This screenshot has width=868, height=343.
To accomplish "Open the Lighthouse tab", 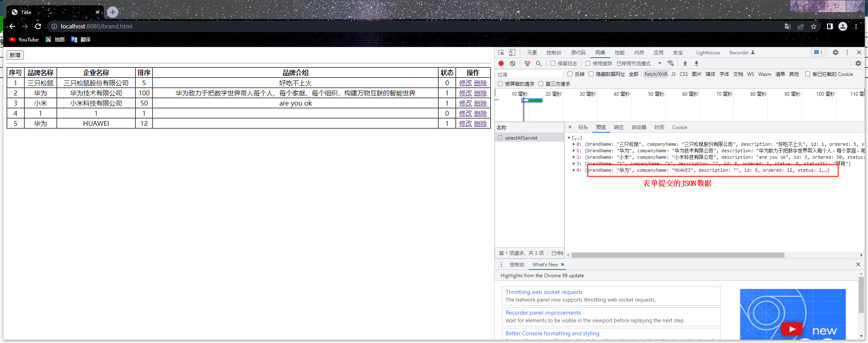I will point(708,53).
